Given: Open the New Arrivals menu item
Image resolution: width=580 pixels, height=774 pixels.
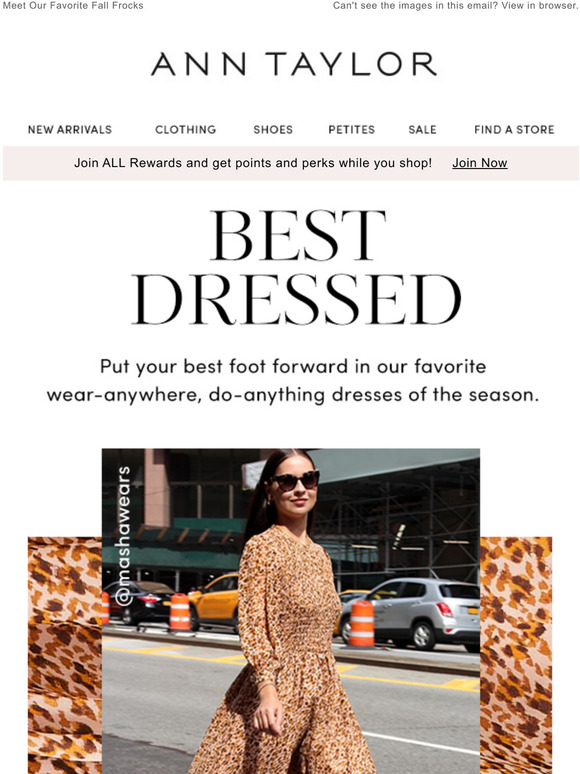Looking at the screenshot, I should [x=70, y=129].
